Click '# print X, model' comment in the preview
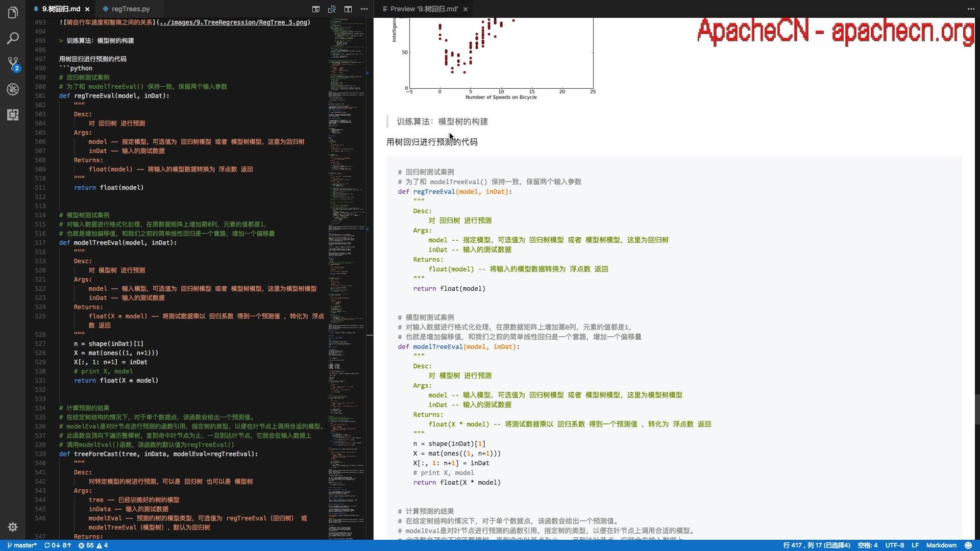Viewport: 980px width, 551px height. pyautogui.click(x=444, y=473)
